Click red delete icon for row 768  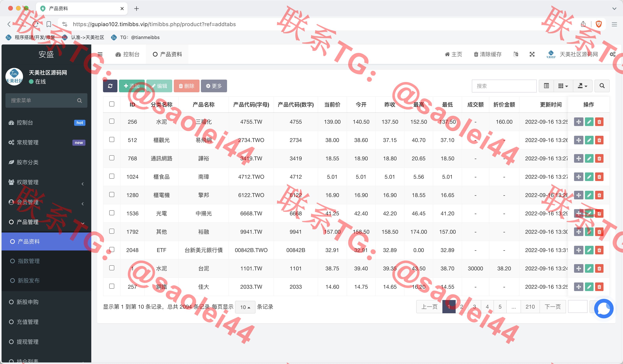[599, 158]
